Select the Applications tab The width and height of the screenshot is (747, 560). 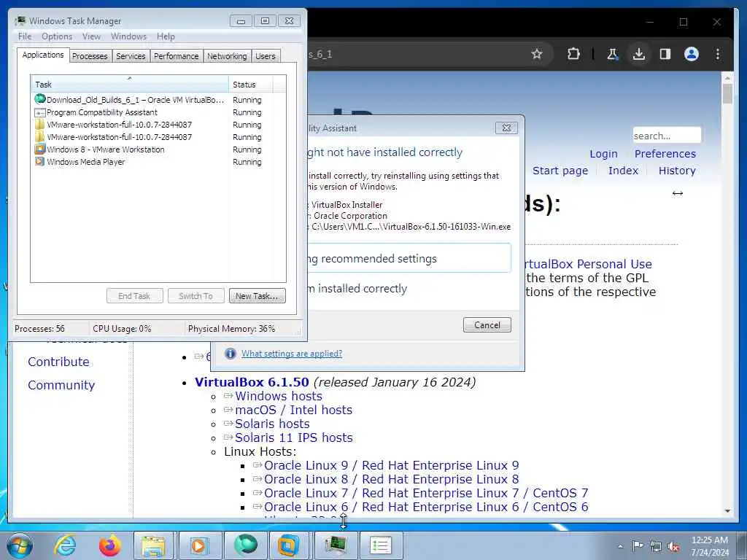tap(43, 55)
